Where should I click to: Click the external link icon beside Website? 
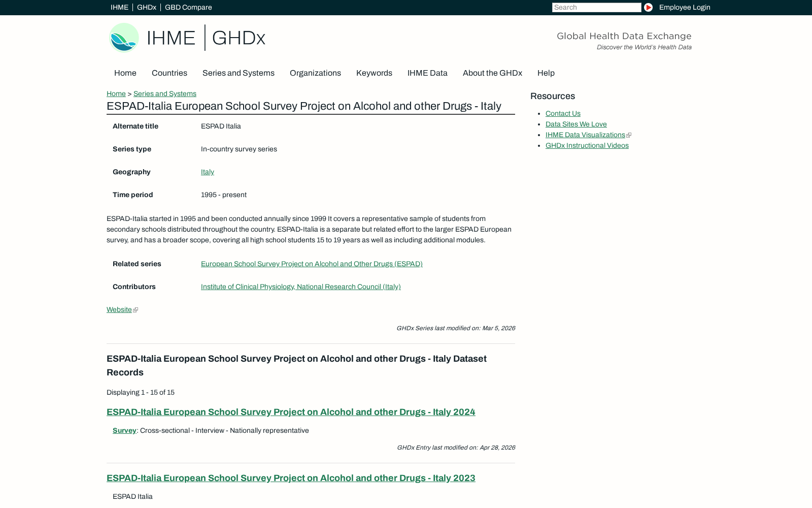[136, 310]
